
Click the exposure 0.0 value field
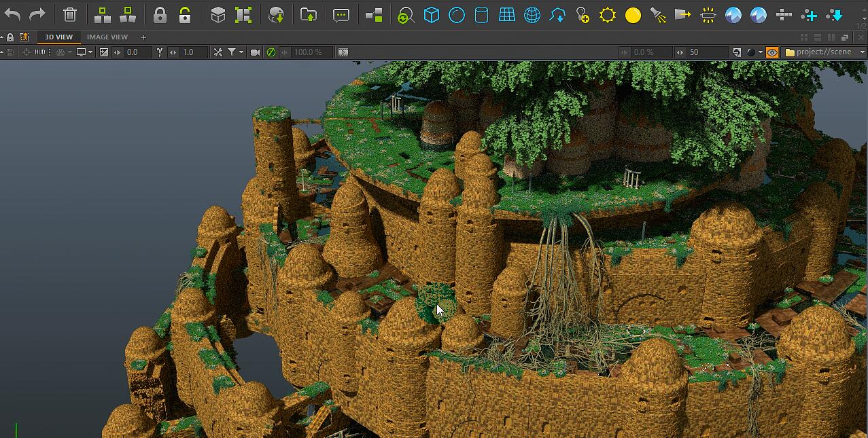point(138,52)
